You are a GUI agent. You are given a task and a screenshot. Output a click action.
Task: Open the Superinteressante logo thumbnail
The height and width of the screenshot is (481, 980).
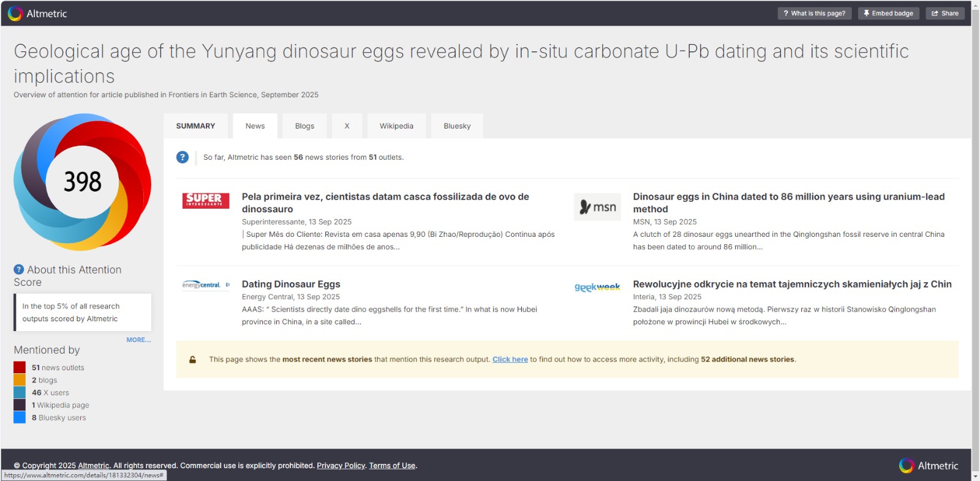(206, 200)
